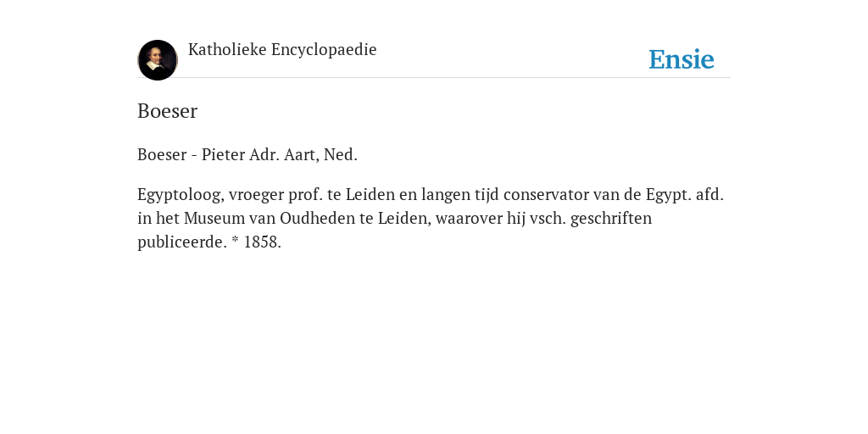Click the blue Ensie logo
Screen dimensions: 868x434
click(x=682, y=59)
